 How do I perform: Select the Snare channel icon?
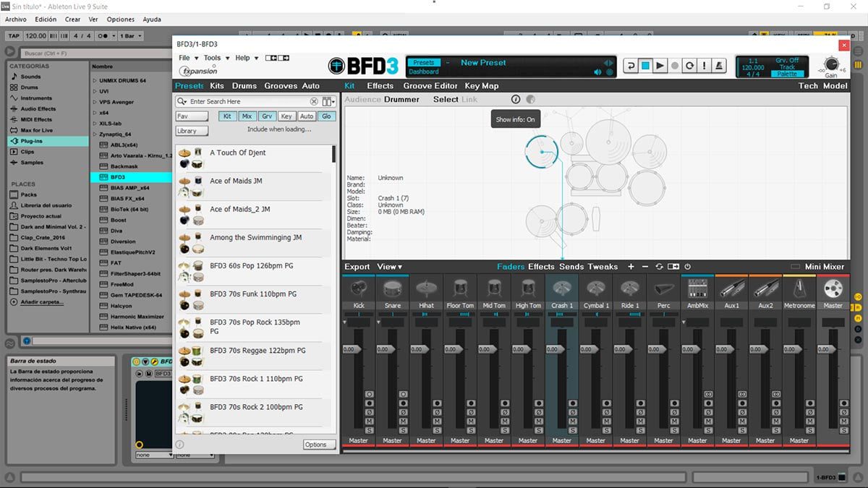[393, 288]
